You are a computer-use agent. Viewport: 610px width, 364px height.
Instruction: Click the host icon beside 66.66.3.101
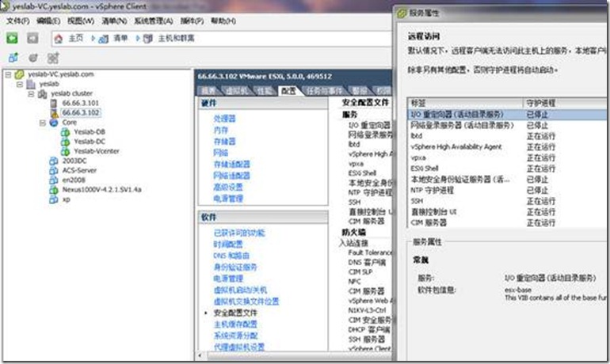[54, 103]
